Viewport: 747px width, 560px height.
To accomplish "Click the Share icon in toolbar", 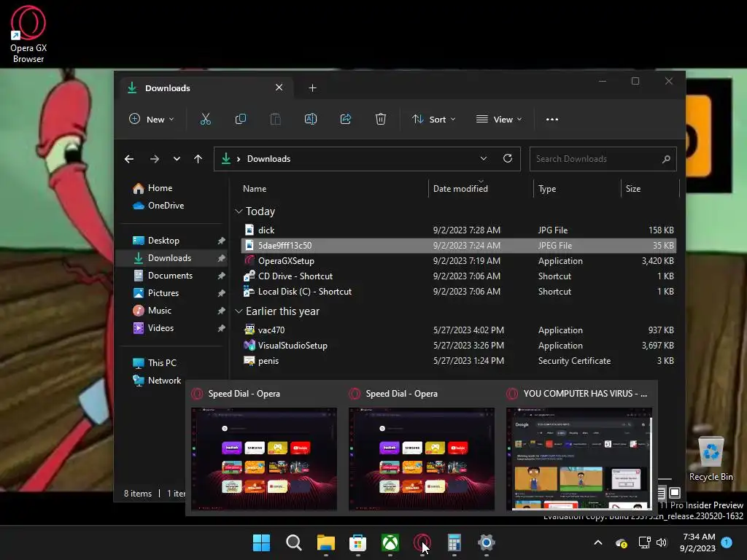I will point(346,119).
